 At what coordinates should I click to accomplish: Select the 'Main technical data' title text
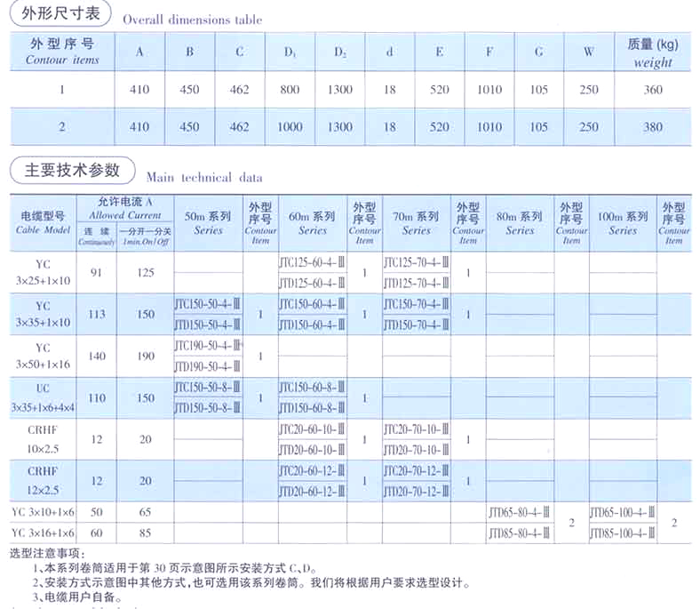pyautogui.click(x=202, y=177)
